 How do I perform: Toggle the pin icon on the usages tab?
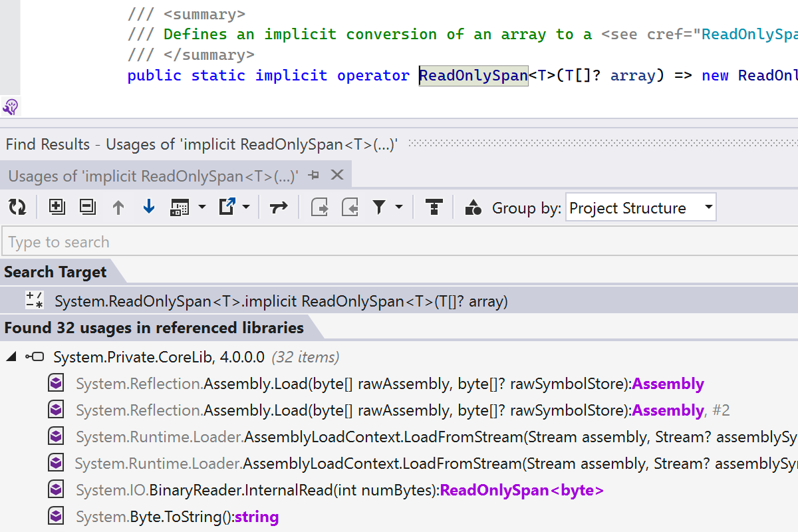(315, 176)
